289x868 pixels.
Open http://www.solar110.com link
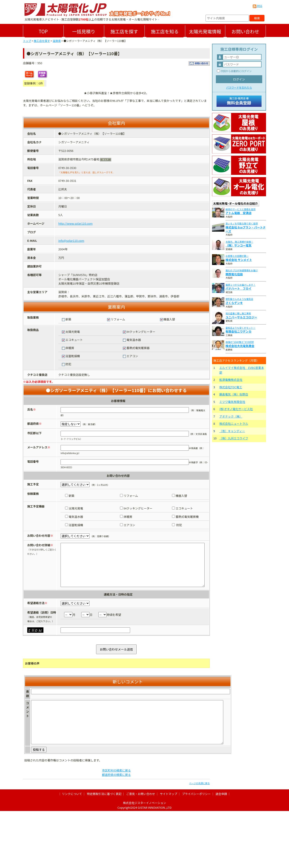pyautogui.click(x=75, y=224)
